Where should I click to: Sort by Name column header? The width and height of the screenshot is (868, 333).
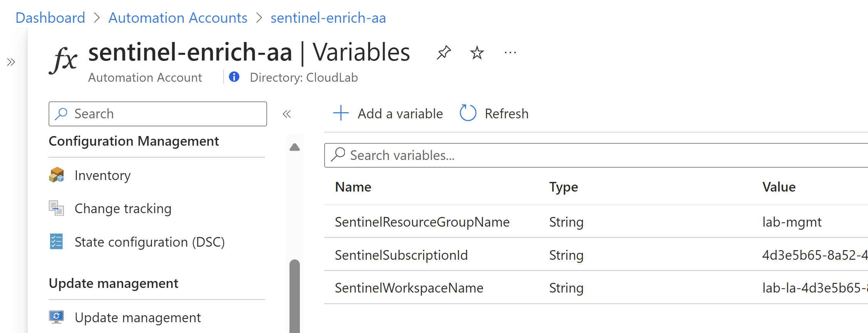pyautogui.click(x=353, y=187)
